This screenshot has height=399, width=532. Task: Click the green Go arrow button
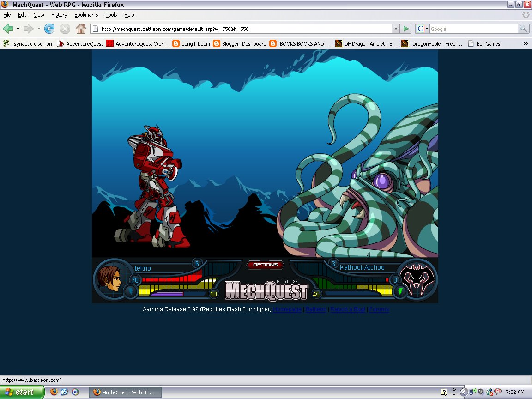tap(406, 29)
